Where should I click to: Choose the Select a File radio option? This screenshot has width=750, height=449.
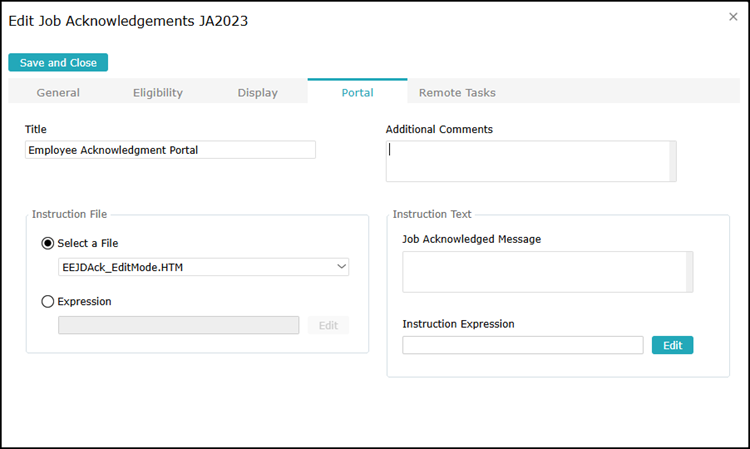(48, 243)
